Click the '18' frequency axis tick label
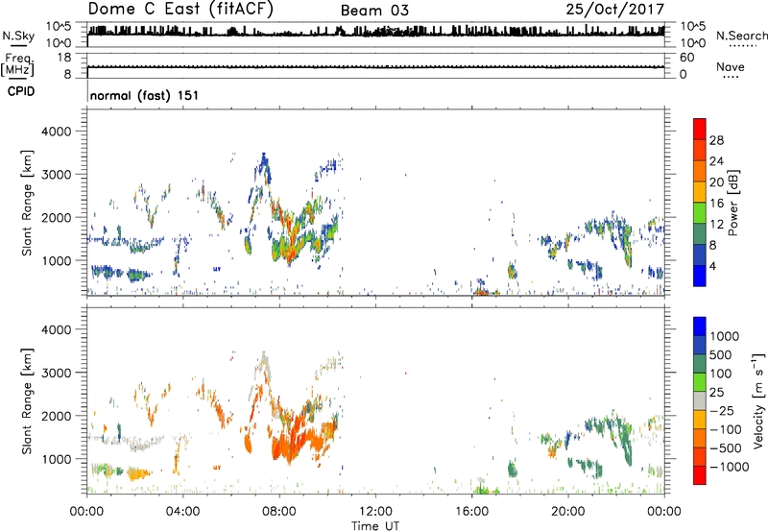 click(64, 58)
